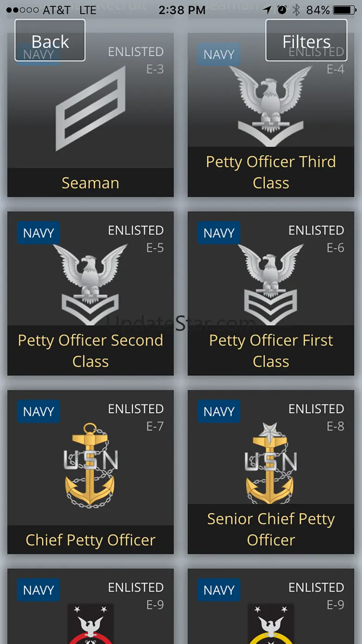Open the Chief Petty Officer title
Image resolution: width=362 pixels, height=644 pixels.
pos(90,540)
